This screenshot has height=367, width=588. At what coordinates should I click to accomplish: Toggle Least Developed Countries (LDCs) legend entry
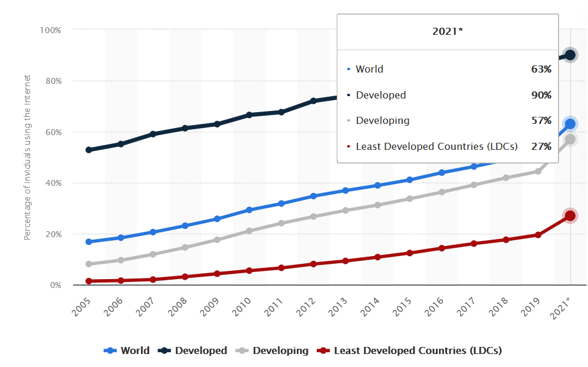(409, 350)
